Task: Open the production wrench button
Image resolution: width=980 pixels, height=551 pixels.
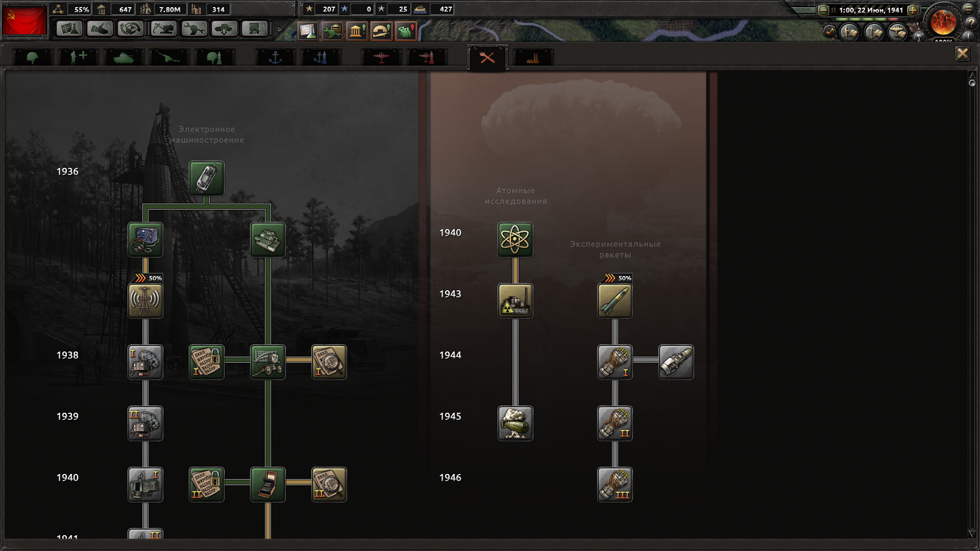Action: pyautogui.click(x=194, y=29)
